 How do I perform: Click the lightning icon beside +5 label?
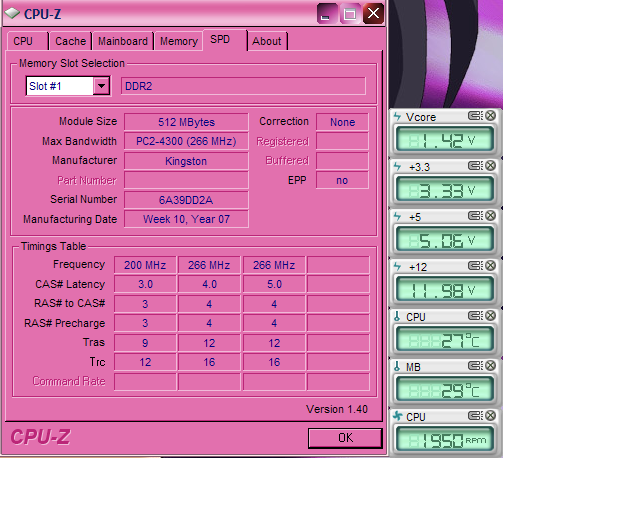coord(397,216)
